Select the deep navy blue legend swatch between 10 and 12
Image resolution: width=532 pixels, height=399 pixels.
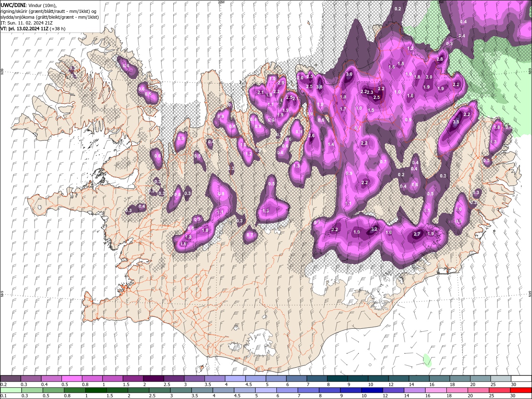373,390
